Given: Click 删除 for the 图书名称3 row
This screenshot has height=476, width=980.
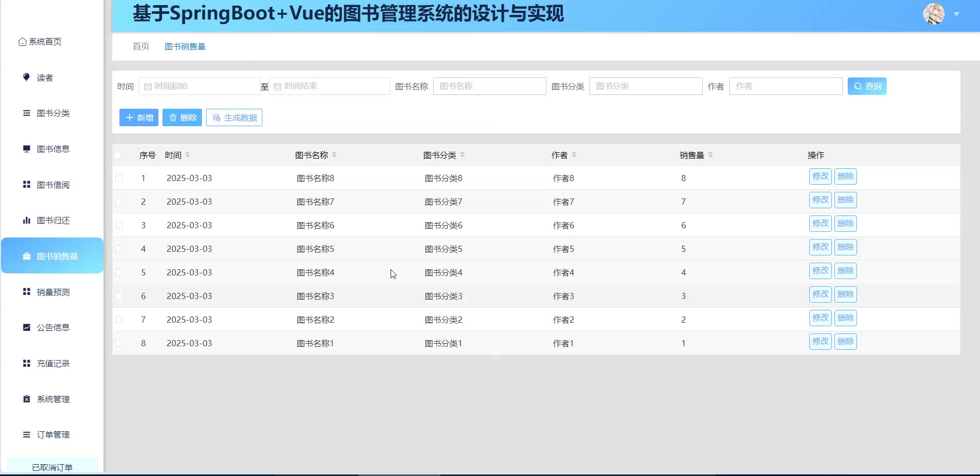Looking at the screenshot, I should tap(846, 294).
